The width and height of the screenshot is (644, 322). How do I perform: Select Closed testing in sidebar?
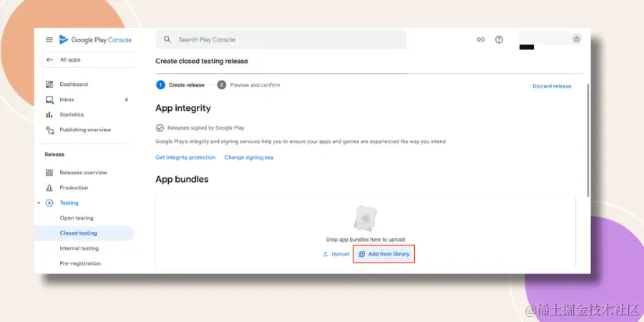click(84, 233)
